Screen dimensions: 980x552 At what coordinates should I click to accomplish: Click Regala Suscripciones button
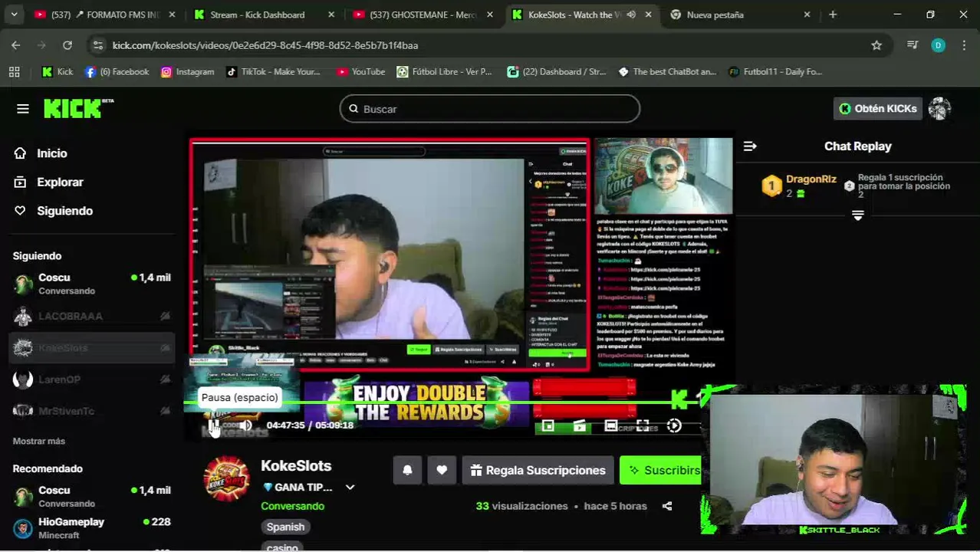tap(538, 470)
